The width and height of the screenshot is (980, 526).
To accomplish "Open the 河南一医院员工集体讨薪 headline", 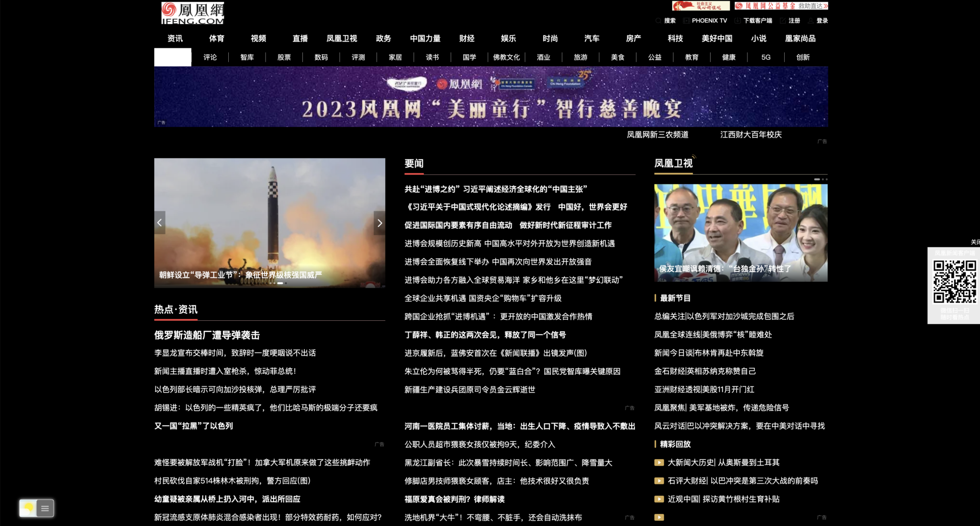I will 520,426.
